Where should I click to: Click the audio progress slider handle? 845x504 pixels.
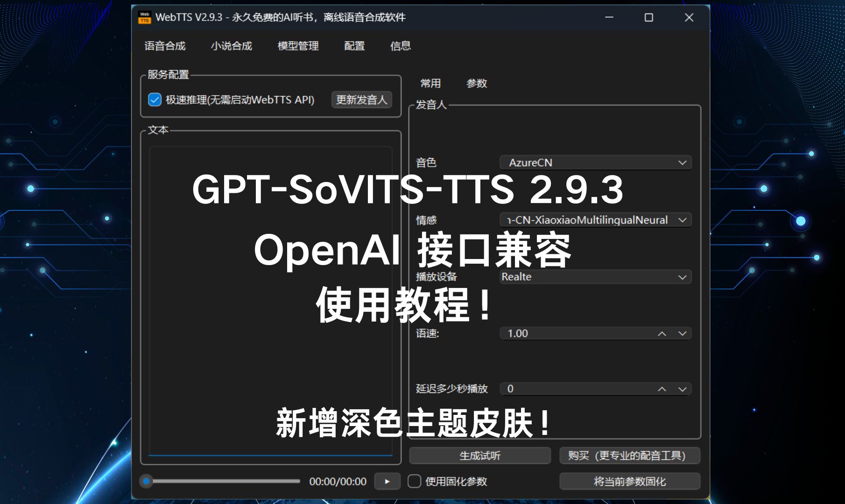[x=146, y=481]
